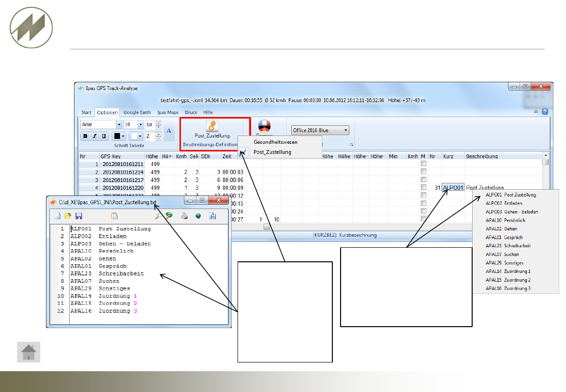The image size is (566, 392).
Task: Click the magnifier search icon in editor
Action: point(158,216)
